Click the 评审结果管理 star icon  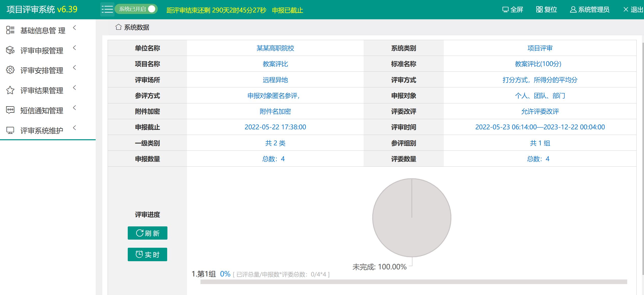[x=10, y=90]
